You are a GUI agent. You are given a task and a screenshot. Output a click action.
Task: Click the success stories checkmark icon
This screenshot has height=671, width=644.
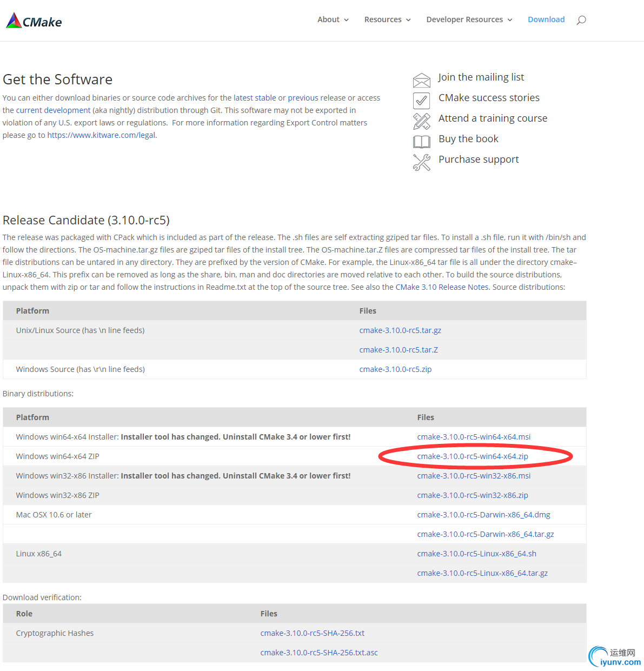click(422, 101)
